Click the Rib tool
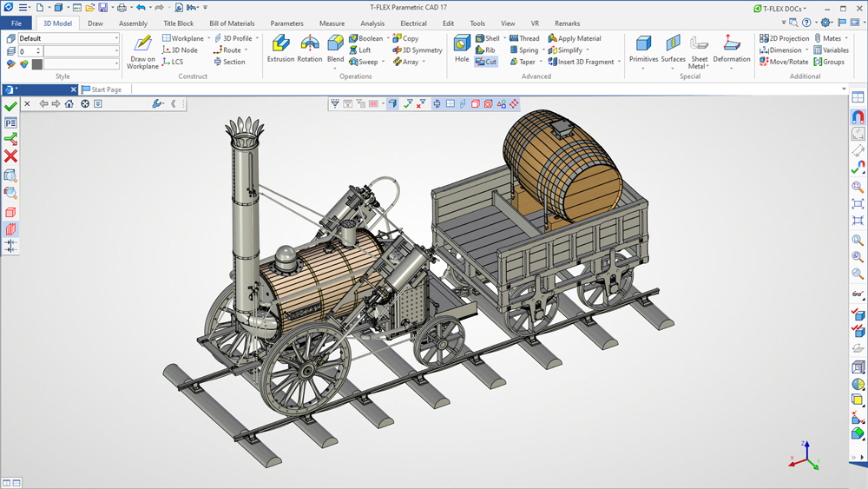The width and height of the screenshot is (868, 489). pos(485,50)
